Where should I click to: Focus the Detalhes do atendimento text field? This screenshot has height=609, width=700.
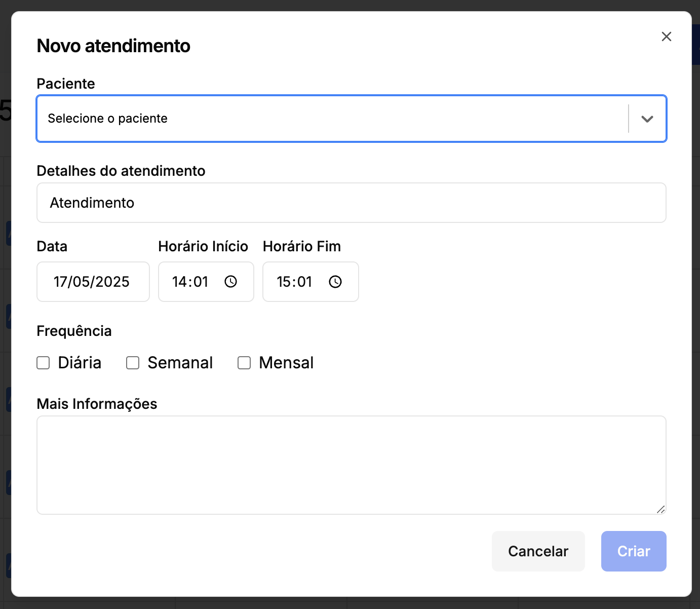tap(351, 203)
